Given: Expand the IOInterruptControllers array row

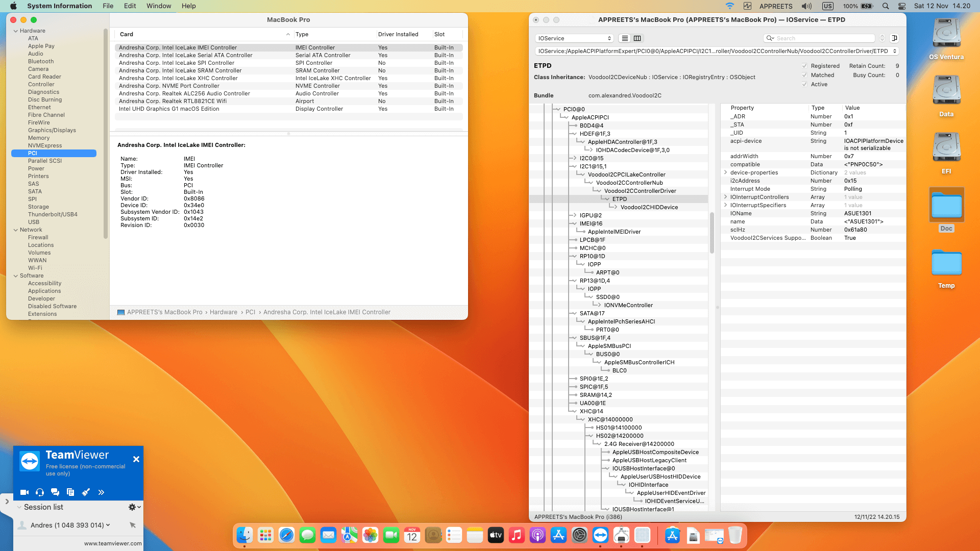Looking at the screenshot, I should [x=725, y=197].
